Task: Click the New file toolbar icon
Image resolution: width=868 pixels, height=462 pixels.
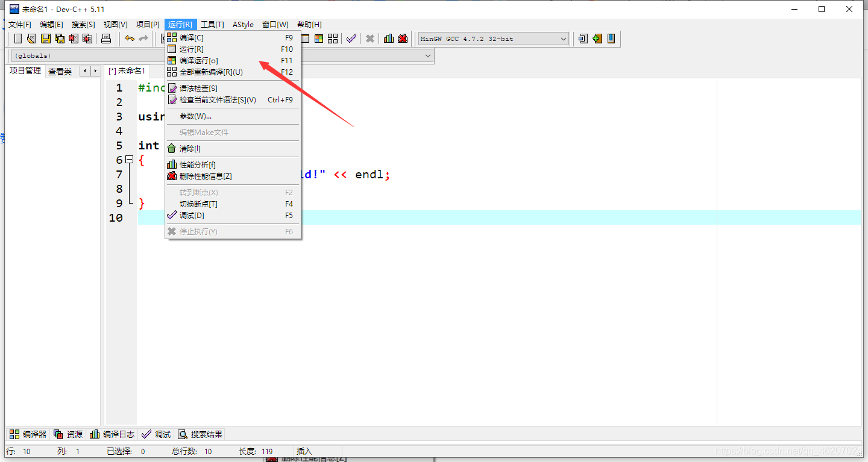Action: coord(18,39)
